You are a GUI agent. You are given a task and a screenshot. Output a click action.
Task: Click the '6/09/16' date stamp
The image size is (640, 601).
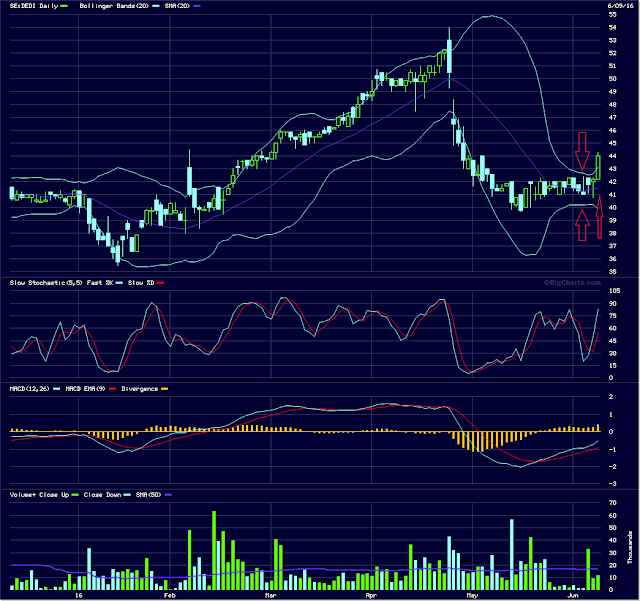click(x=619, y=6)
